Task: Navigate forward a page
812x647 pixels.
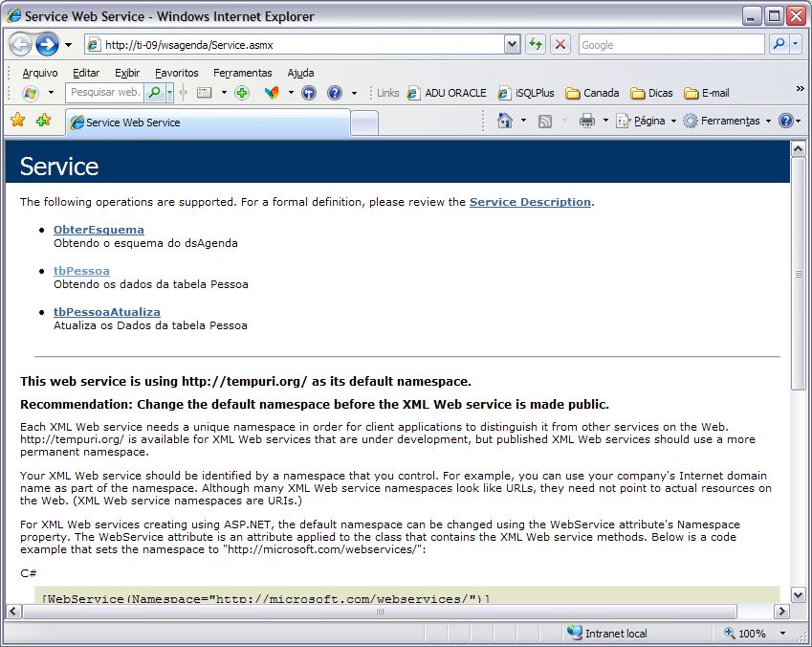Action: click(46, 44)
